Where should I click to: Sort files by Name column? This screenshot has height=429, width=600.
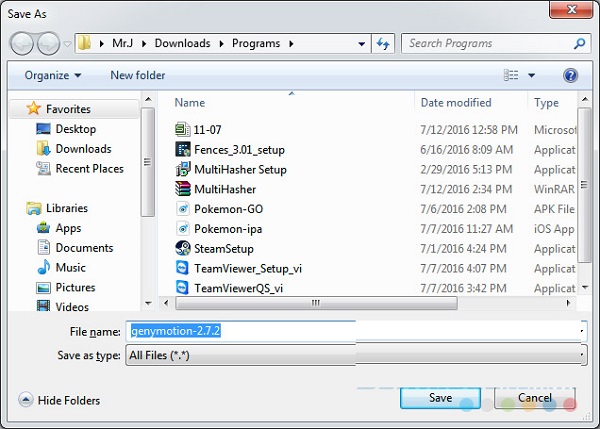[x=190, y=103]
